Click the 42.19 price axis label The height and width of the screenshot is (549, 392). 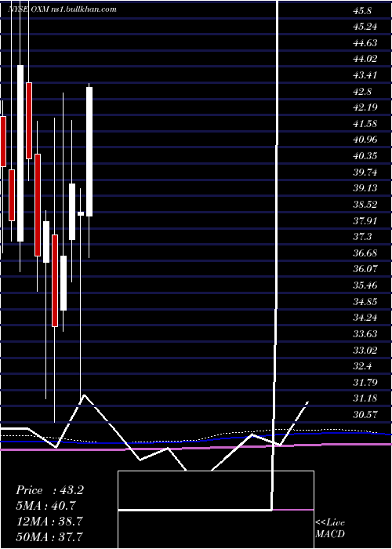[x=365, y=107]
